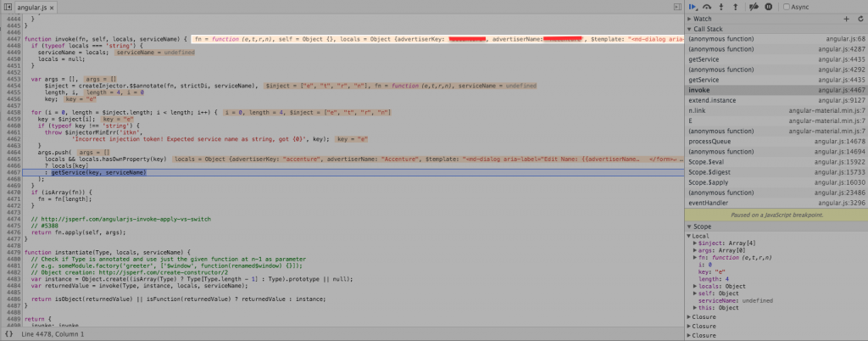
Task: Select the n.link stack frame
Action: click(776, 111)
